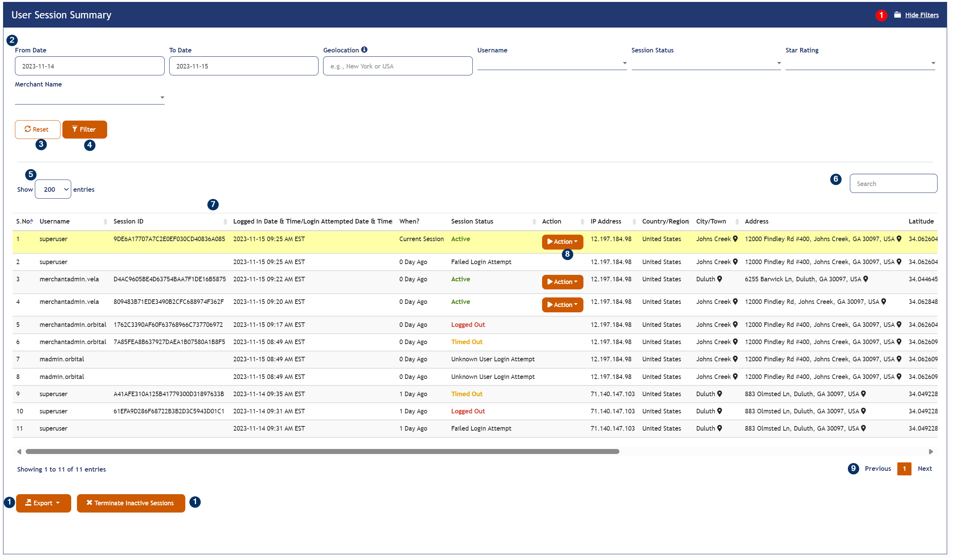Open Action dropdown for session D4AC9605BE4D
Image resolution: width=954 pixels, height=560 pixels.
click(562, 282)
